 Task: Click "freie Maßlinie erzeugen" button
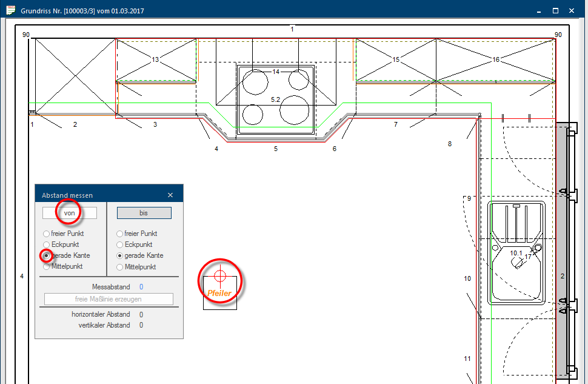tap(109, 299)
